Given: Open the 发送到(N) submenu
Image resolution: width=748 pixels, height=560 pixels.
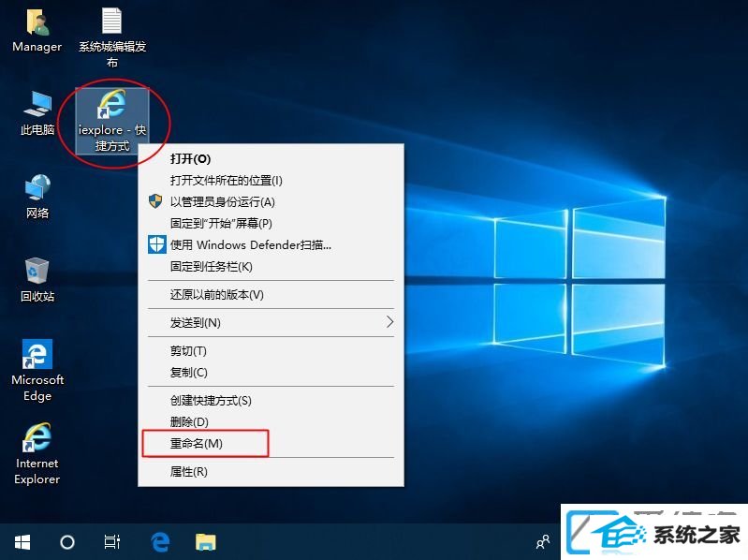Looking at the screenshot, I should pyautogui.click(x=271, y=323).
